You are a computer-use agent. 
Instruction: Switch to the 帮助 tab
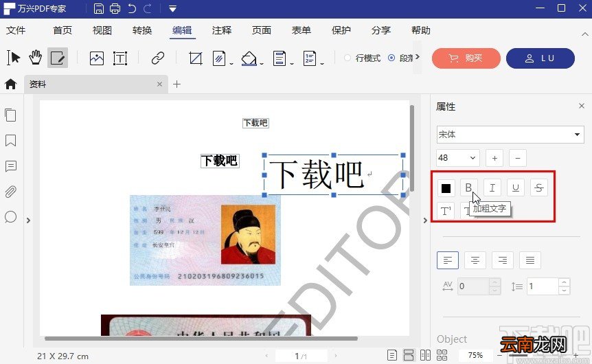point(420,30)
